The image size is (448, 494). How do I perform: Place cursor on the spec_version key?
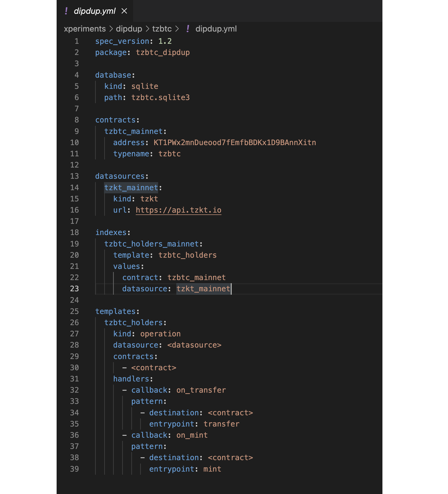122,41
